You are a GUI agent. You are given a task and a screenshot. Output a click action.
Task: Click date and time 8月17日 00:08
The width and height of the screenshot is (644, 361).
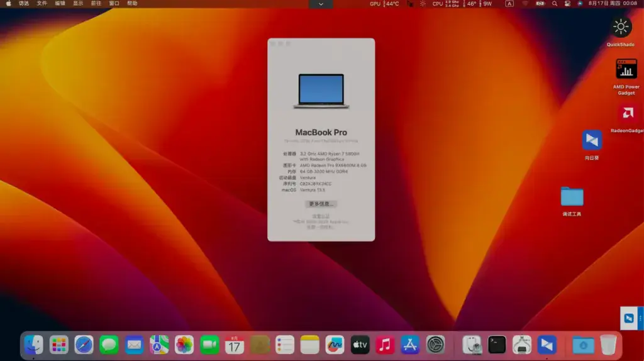point(613,3)
